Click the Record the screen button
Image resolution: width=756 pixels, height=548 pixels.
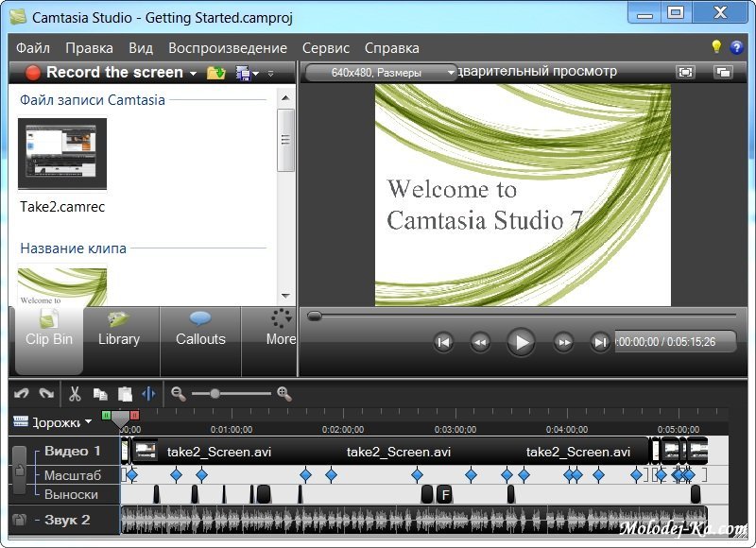[x=105, y=73]
